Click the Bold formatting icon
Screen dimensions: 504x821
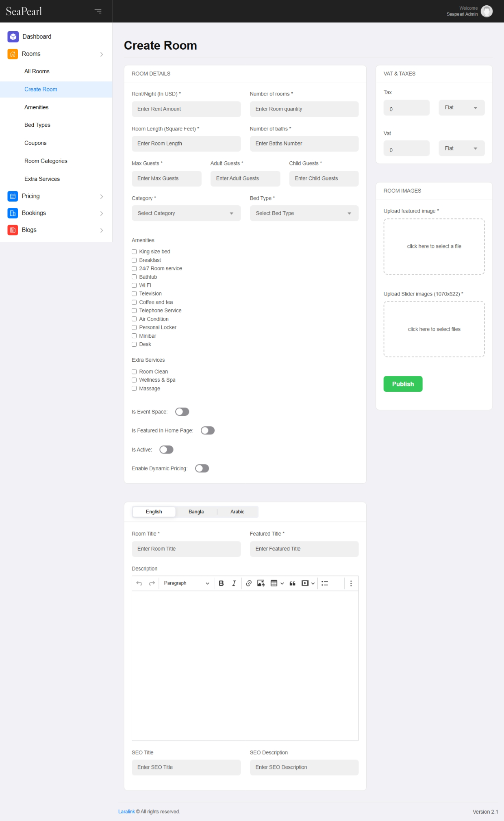221,583
